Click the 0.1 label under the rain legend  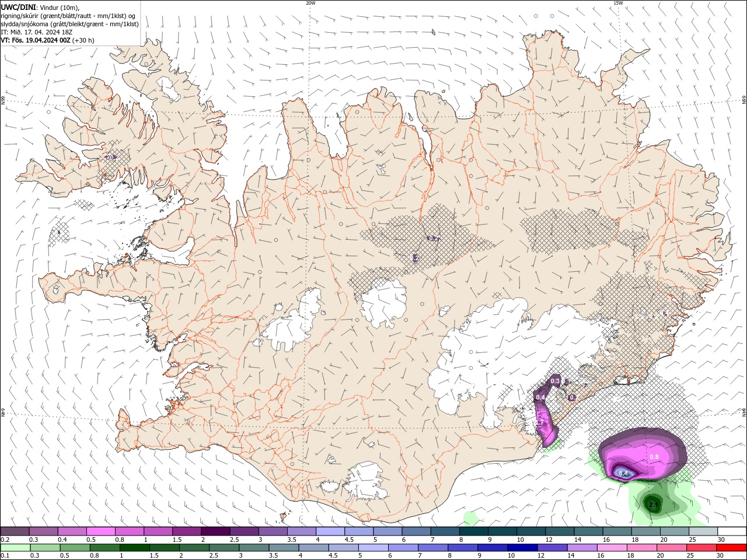point(5,556)
